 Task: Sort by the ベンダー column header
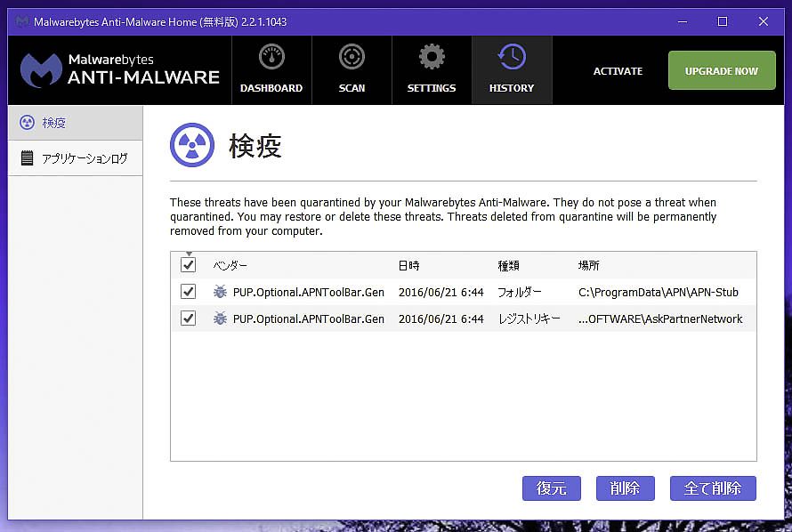[x=230, y=265]
